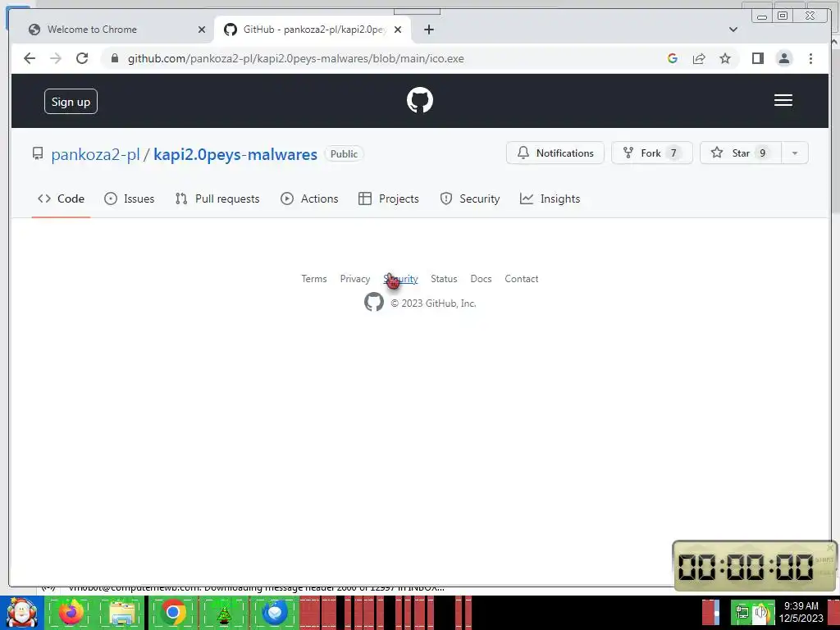Open the Santa start button
This screenshot has height=630, width=840.
click(x=21, y=612)
